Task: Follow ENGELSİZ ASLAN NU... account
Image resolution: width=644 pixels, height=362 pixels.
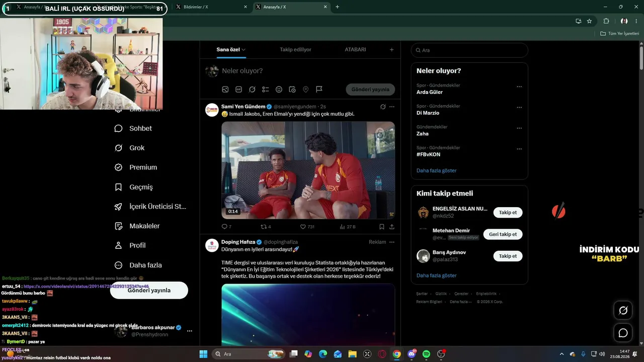Action: point(508,213)
